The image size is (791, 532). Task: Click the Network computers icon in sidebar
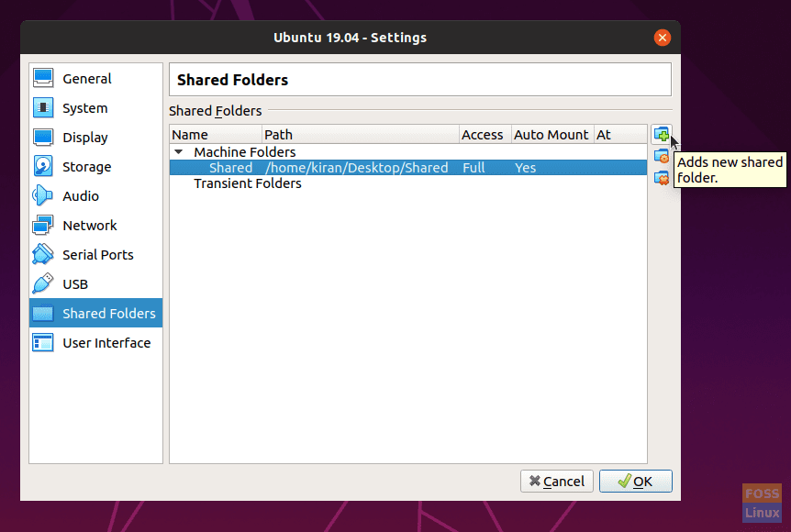[x=43, y=225]
